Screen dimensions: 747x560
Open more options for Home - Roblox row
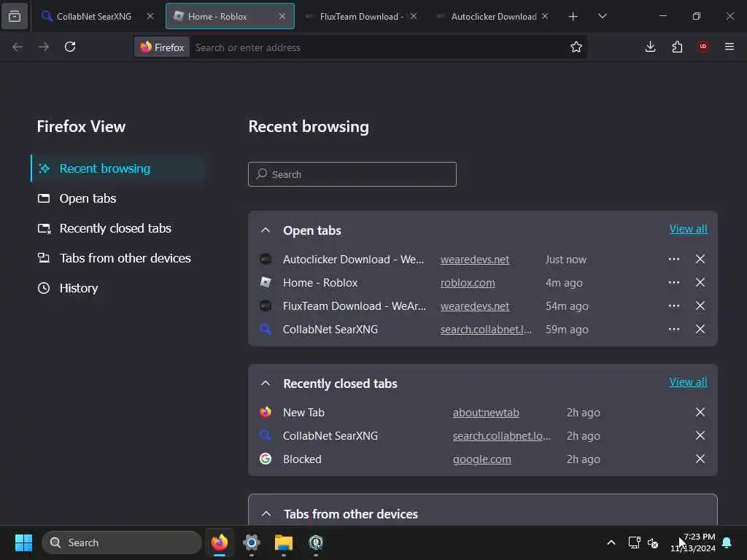(x=673, y=282)
